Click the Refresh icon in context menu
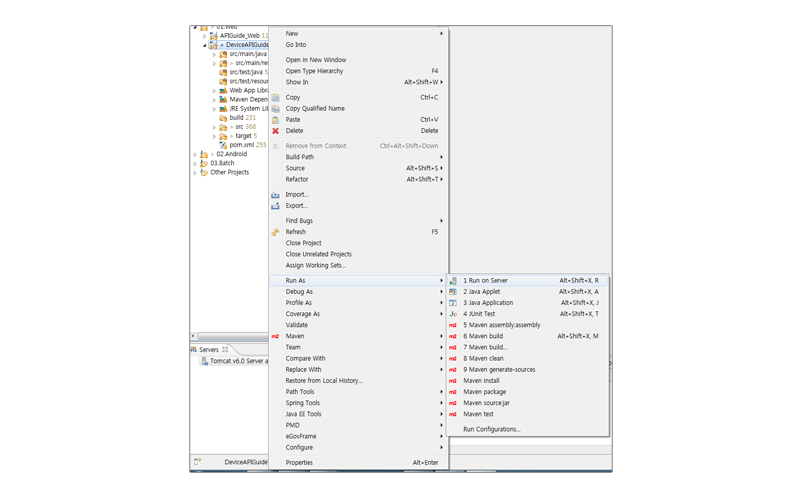 pos(275,232)
